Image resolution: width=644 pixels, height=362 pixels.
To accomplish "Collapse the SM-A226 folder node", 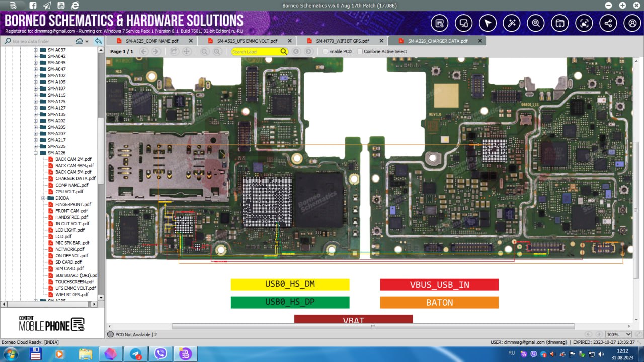I will 36,153.
